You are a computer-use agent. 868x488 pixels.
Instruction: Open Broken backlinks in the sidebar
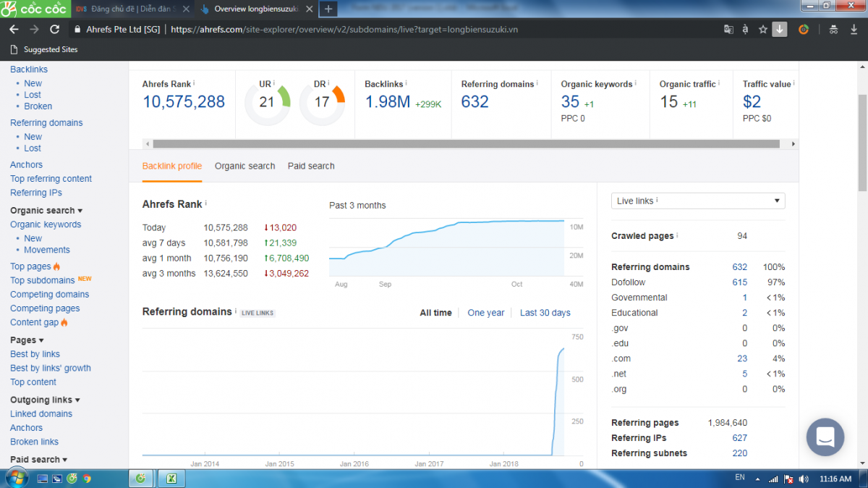click(x=38, y=106)
